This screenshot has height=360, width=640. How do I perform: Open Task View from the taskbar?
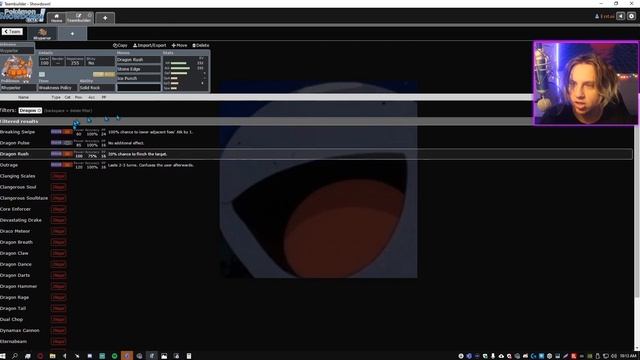click(x=27, y=356)
